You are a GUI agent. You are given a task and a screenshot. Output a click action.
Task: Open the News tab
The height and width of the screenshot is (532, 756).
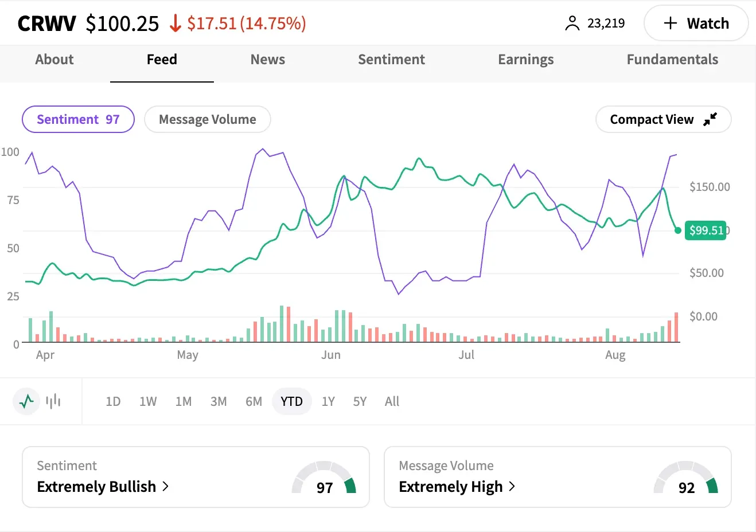pyautogui.click(x=267, y=60)
